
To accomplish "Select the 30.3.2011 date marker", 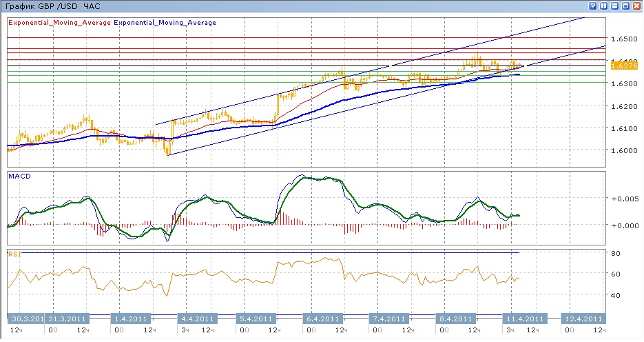I will pos(26,319).
